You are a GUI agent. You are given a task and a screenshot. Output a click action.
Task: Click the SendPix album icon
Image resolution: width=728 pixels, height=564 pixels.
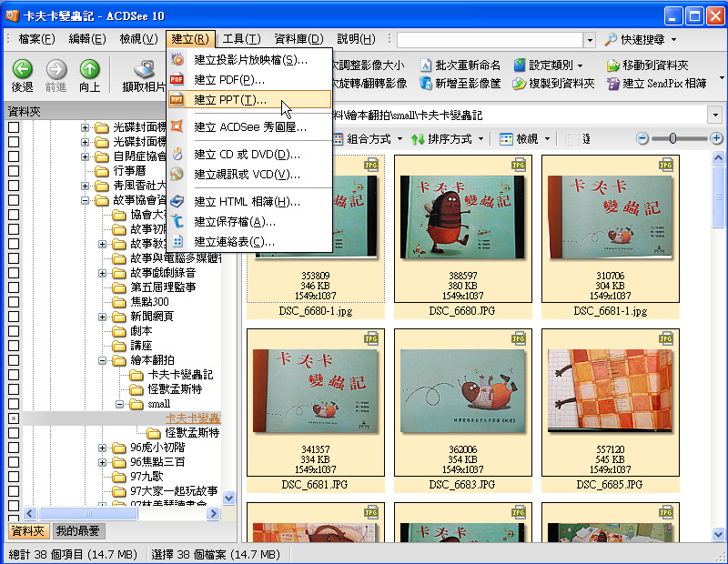click(x=613, y=84)
